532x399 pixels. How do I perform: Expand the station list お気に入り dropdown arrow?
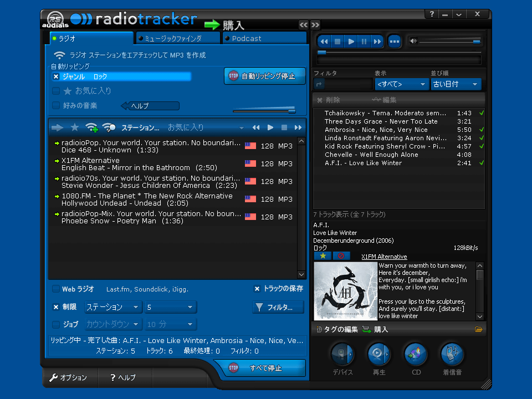[x=241, y=128]
